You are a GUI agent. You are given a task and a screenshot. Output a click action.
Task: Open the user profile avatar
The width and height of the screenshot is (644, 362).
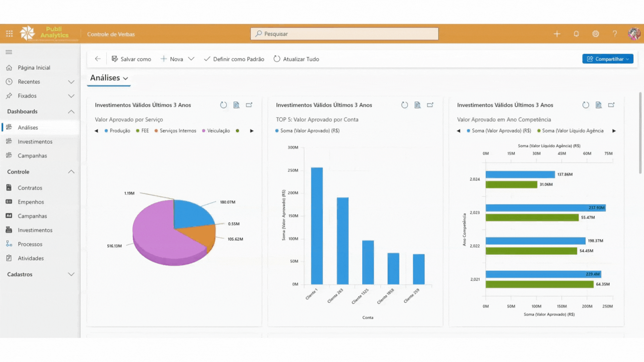[x=634, y=34]
